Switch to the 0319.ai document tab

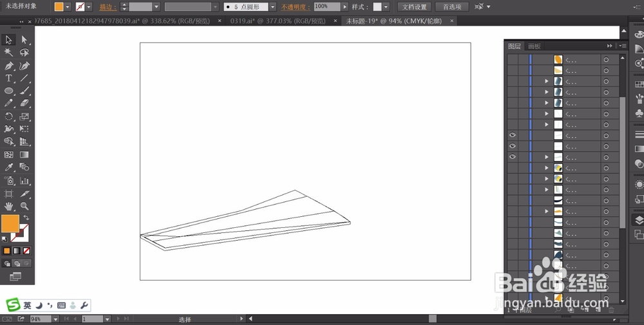[278, 21]
